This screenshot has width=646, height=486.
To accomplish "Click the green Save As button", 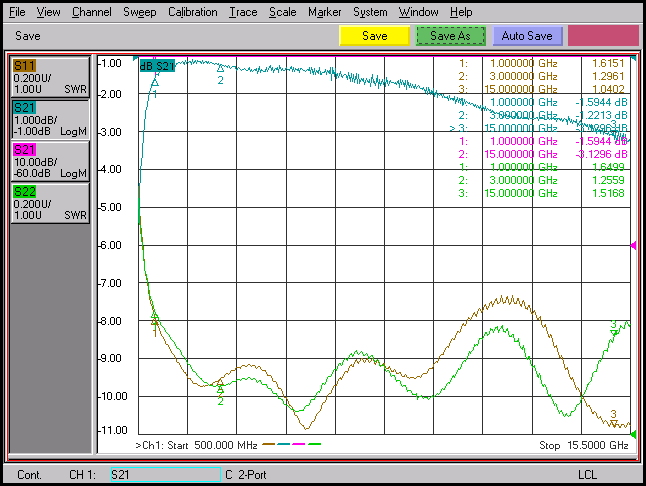I will (x=450, y=36).
